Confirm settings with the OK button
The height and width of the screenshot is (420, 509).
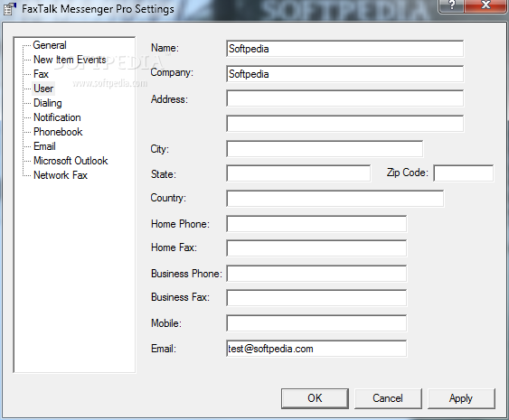coord(315,398)
